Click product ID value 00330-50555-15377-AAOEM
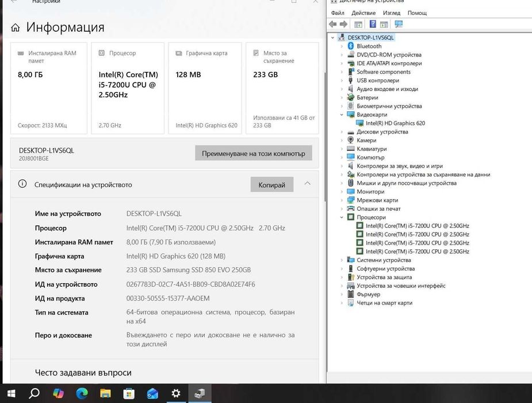The image size is (532, 403). [168, 298]
